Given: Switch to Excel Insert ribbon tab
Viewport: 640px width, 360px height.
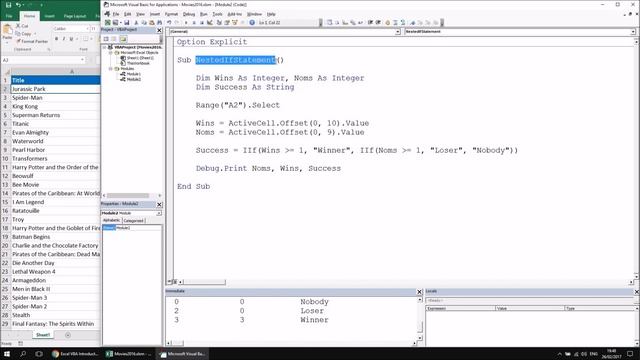Looking at the screenshot, I should [49, 16].
